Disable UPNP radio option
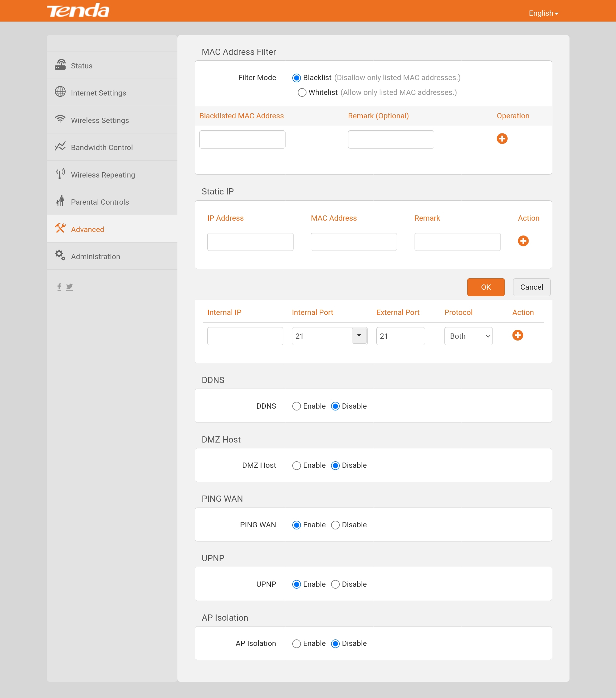This screenshot has width=616, height=698. [335, 584]
